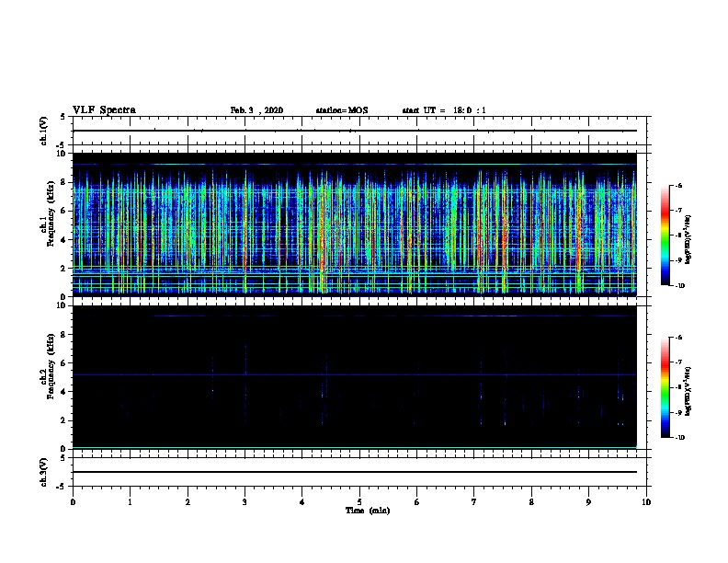728x563 pixels.
Task: Click the "ch.3(V)" waveform axis label
Action: [43, 472]
